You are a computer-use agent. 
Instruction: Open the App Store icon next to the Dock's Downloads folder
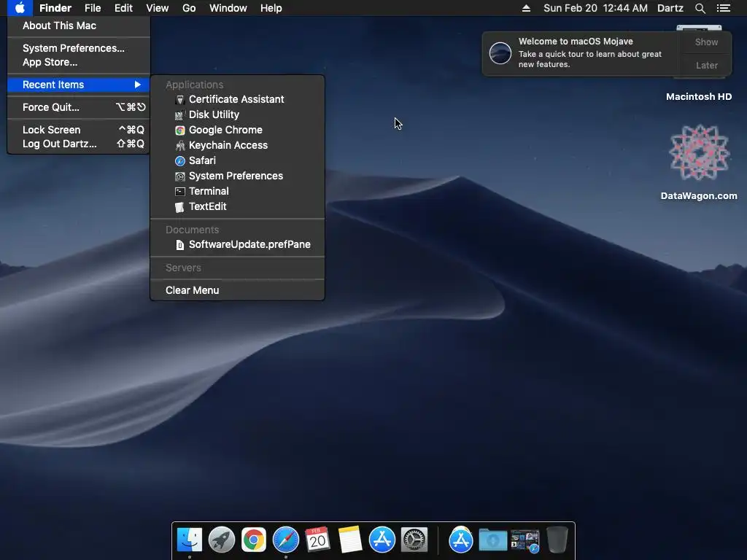click(x=461, y=540)
